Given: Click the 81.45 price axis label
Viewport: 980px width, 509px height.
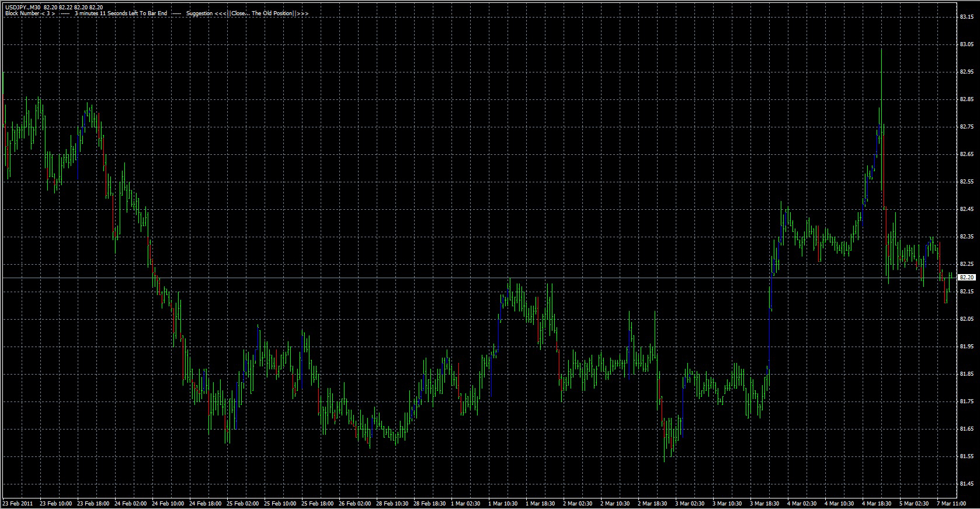Looking at the screenshot, I should [x=966, y=484].
